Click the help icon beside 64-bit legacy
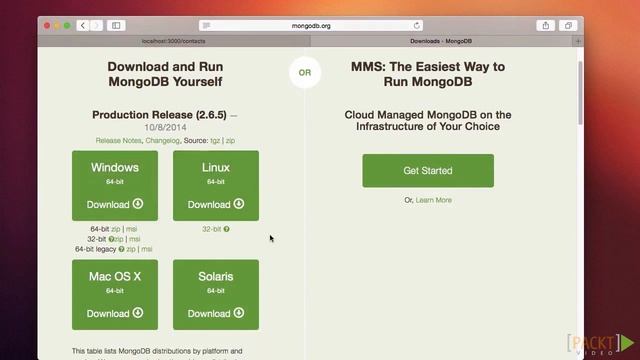 coord(121,249)
